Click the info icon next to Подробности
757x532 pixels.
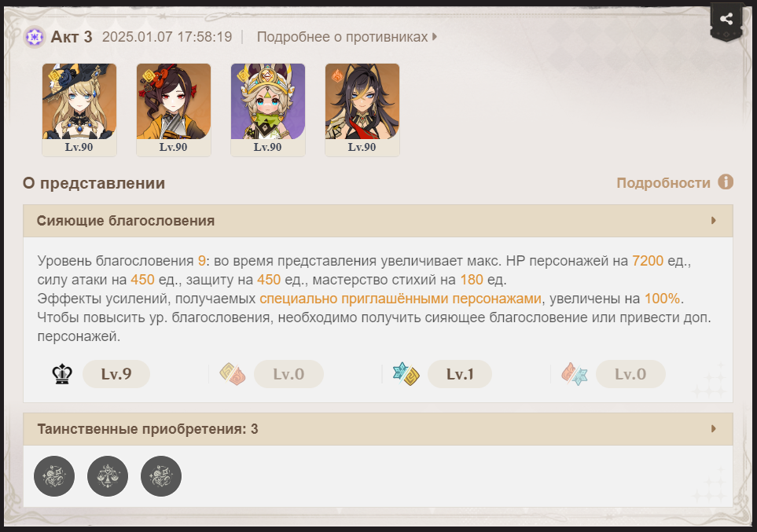725,182
